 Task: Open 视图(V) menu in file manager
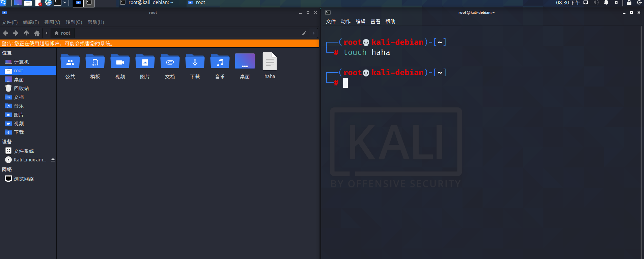(x=52, y=22)
